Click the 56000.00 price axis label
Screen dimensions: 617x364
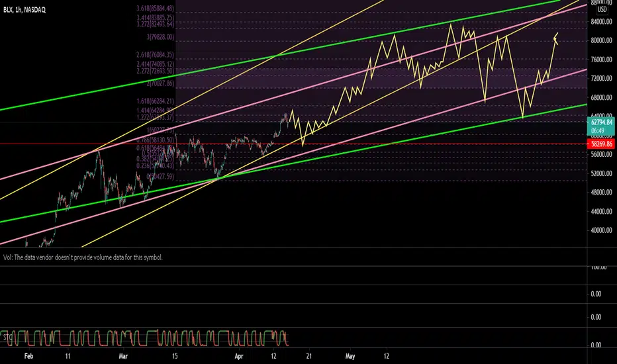601,155
